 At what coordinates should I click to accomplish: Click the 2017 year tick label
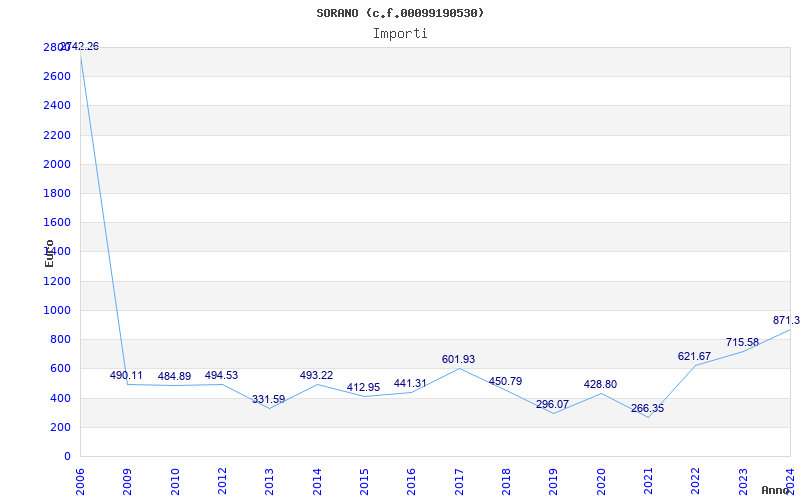[459, 482]
